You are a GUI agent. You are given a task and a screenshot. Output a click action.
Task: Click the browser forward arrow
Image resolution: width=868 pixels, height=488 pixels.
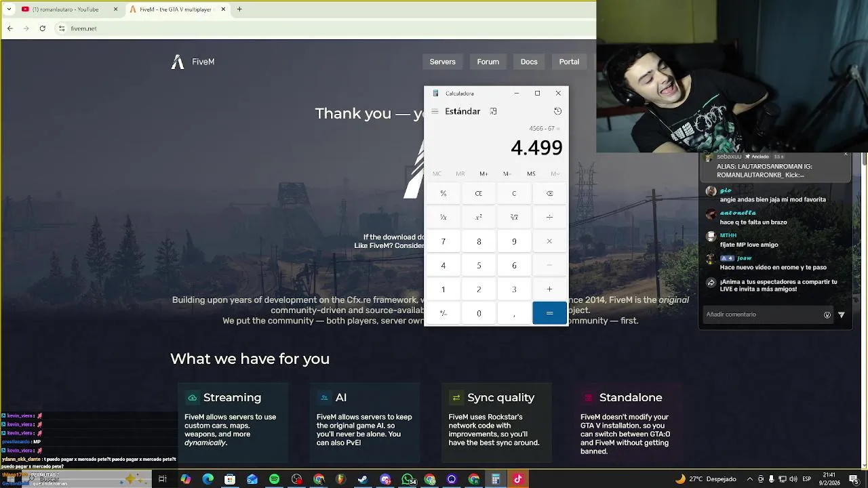[x=26, y=28]
